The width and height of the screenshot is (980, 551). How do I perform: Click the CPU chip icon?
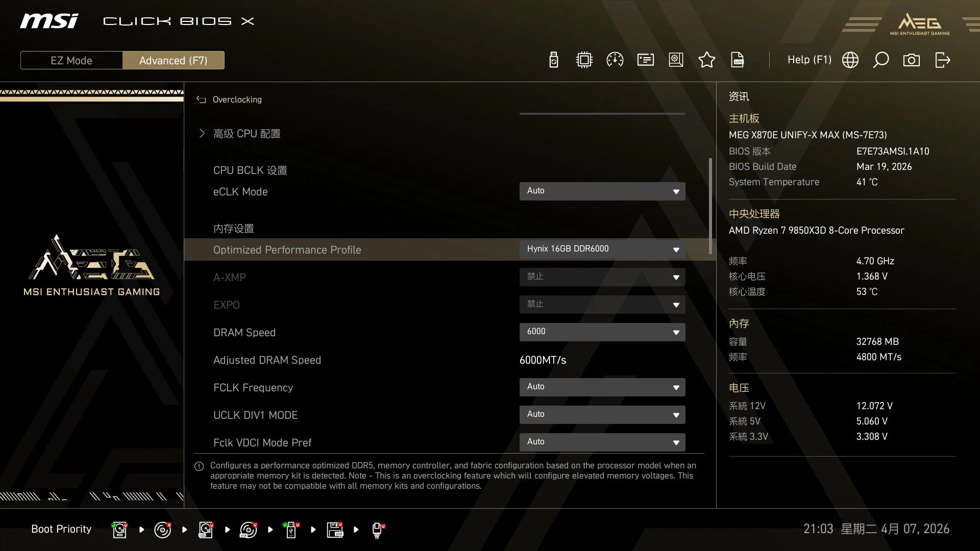pos(584,60)
